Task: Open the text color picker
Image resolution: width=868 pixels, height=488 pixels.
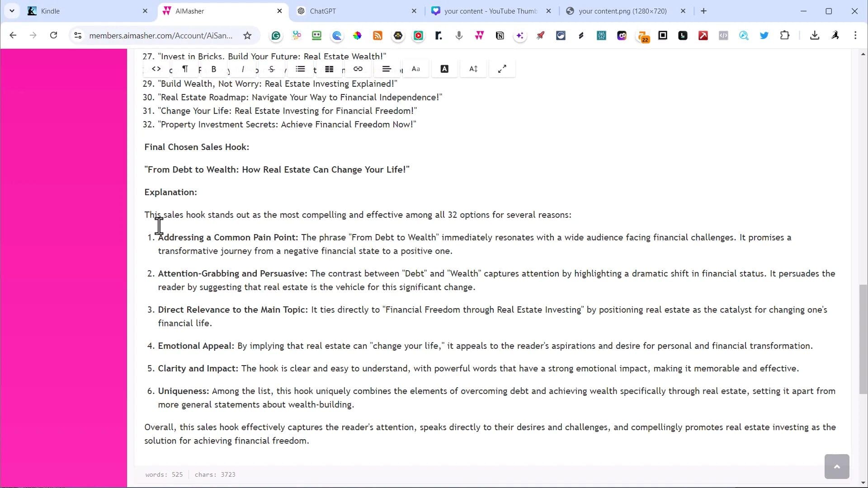Action: click(444, 69)
